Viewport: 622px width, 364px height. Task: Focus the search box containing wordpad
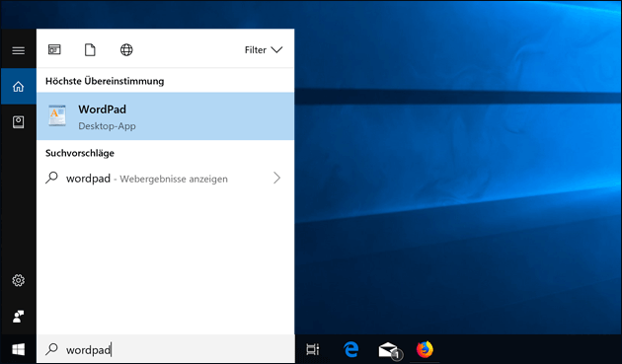[x=166, y=349]
